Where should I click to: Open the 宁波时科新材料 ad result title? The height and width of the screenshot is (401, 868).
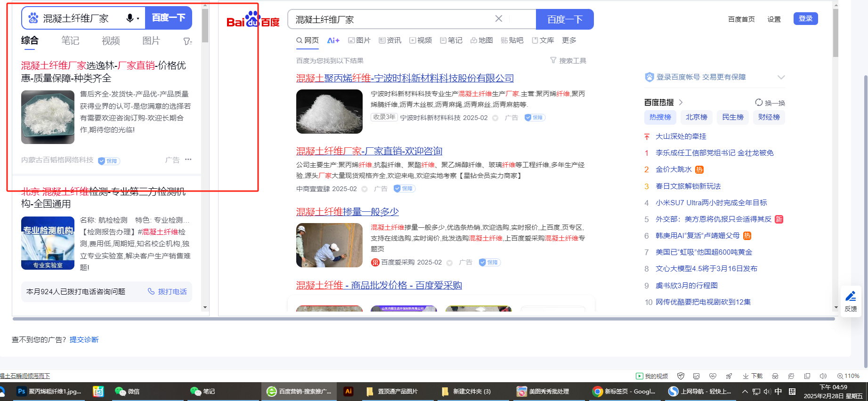(405, 78)
